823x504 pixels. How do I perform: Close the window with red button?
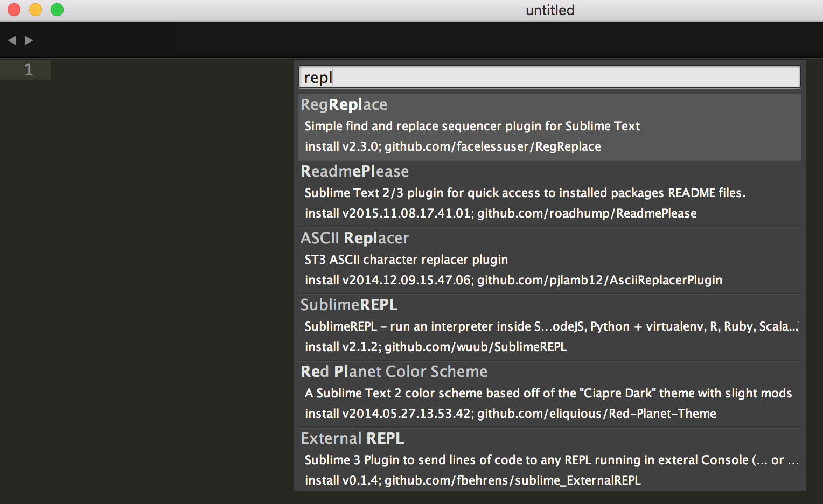(14, 10)
